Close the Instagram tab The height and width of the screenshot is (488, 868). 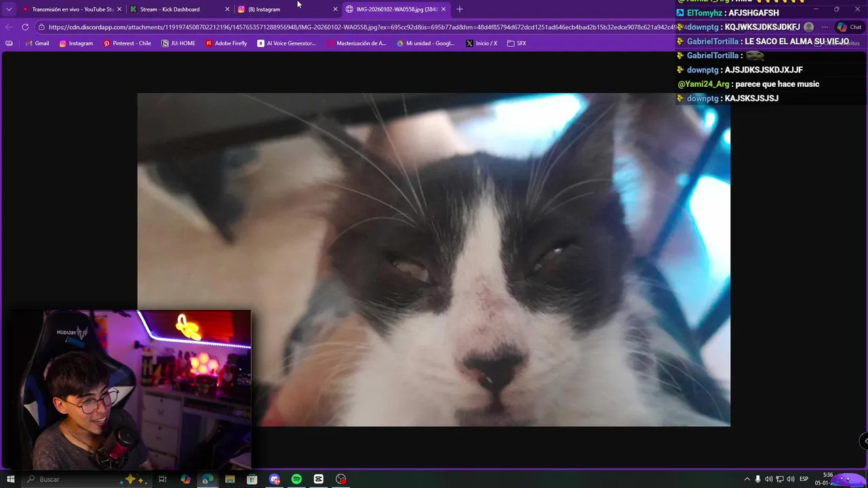pos(335,9)
